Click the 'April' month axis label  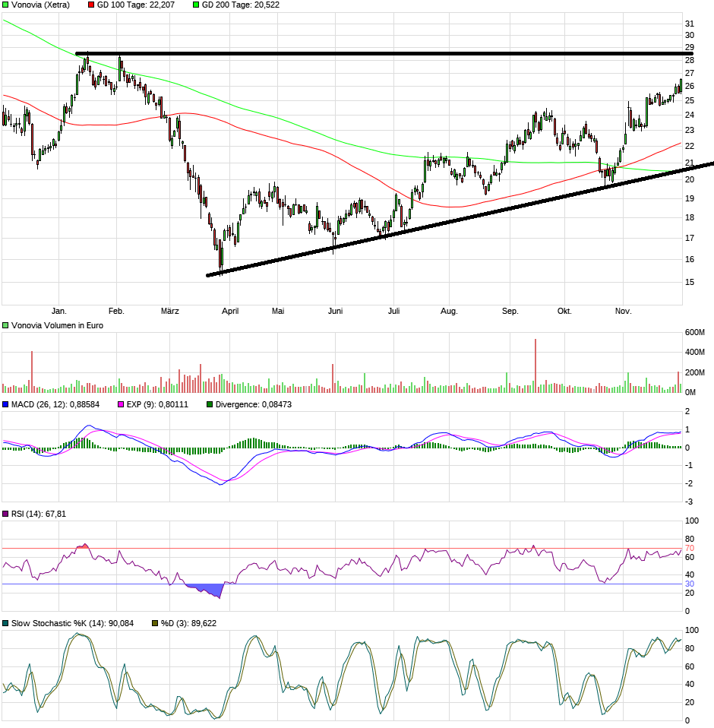click(230, 311)
